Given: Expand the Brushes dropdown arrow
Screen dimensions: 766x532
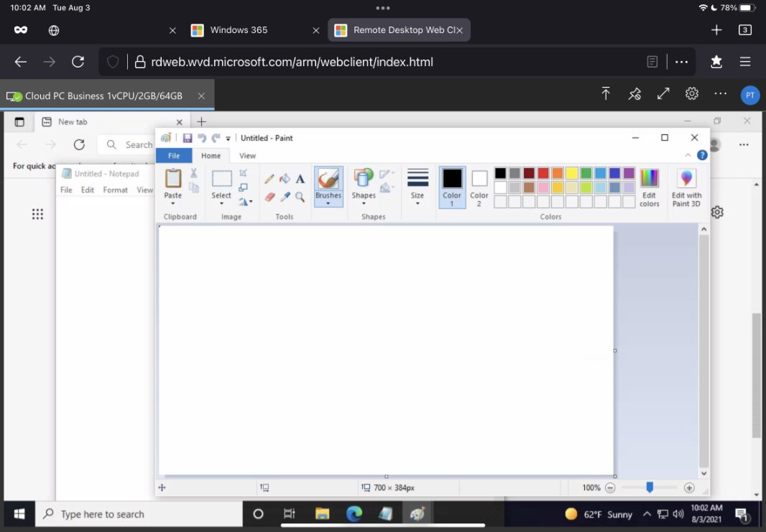Looking at the screenshot, I should tap(328, 204).
